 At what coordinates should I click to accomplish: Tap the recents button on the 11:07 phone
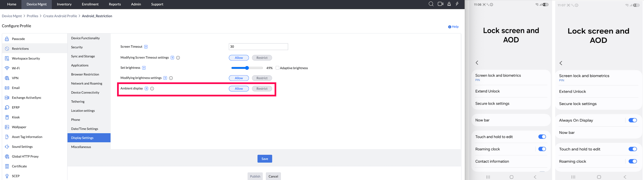573,177
